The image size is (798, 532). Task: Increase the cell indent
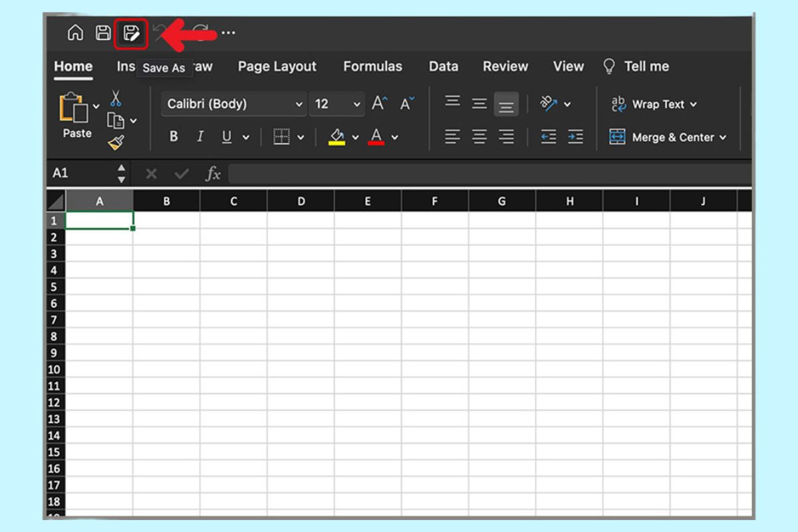tap(576, 137)
